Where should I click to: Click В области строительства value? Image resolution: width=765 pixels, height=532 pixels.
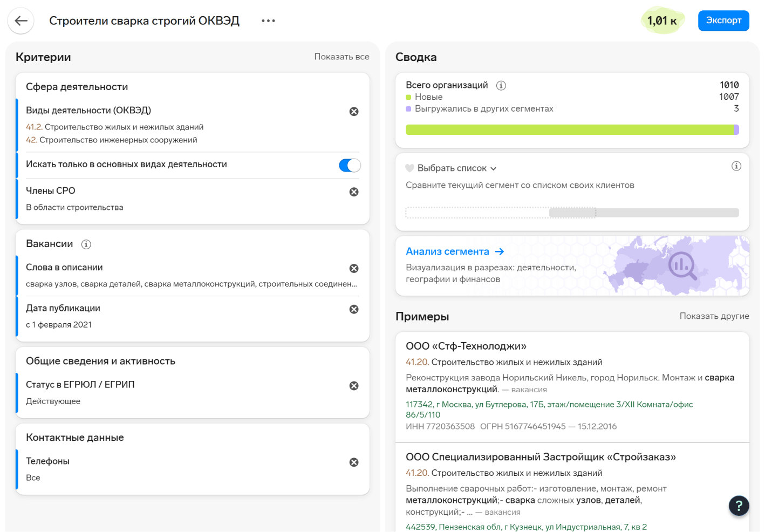74,208
